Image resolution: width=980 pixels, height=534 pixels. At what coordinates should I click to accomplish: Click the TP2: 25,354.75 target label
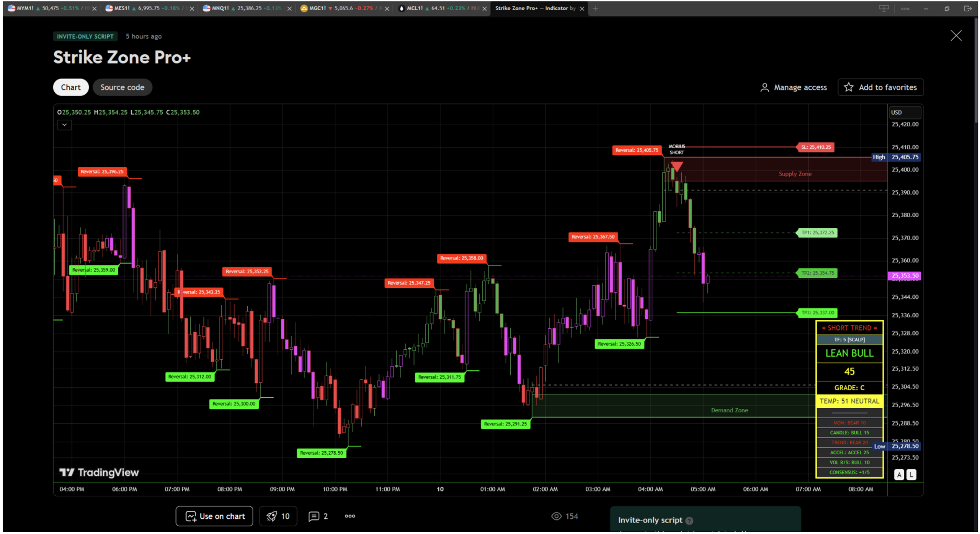coord(817,273)
